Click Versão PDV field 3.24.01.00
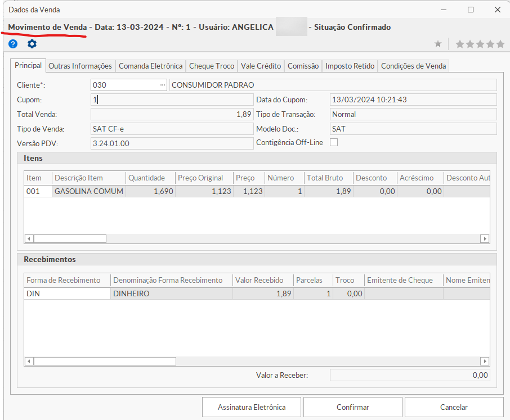The height and width of the screenshot is (420, 510). [172, 143]
